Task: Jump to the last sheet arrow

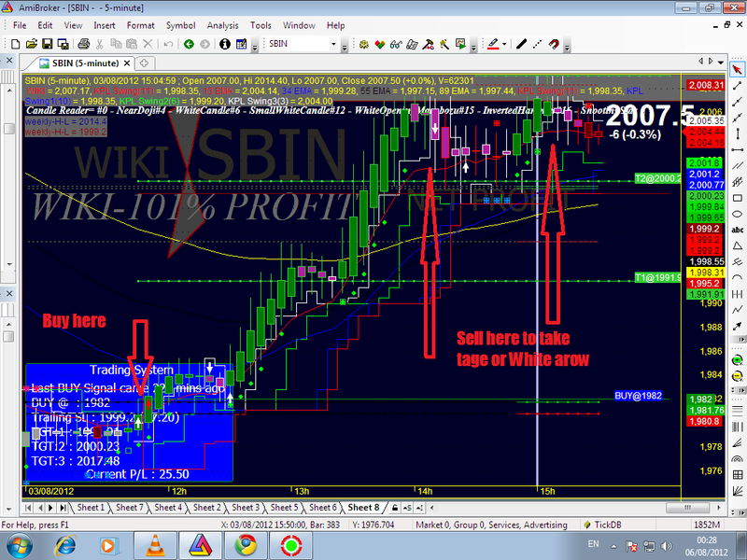Action: click(63, 508)
